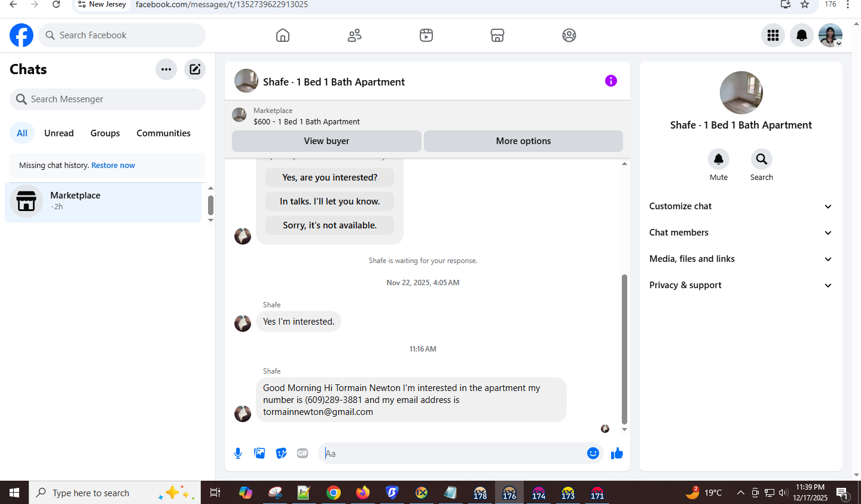Send a thumbs up like
This screenshot has width=861, height=504.
pos(617,453)
